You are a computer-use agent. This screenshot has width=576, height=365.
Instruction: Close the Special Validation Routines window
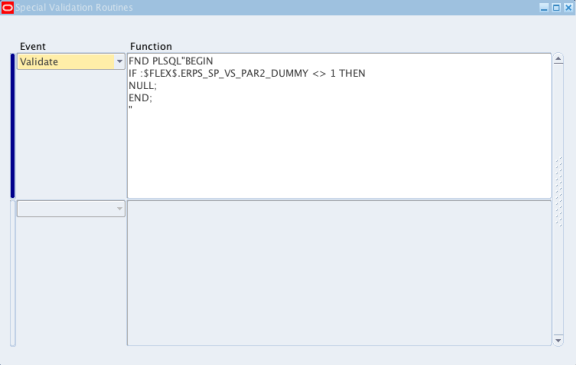click(x=568, y=7)
